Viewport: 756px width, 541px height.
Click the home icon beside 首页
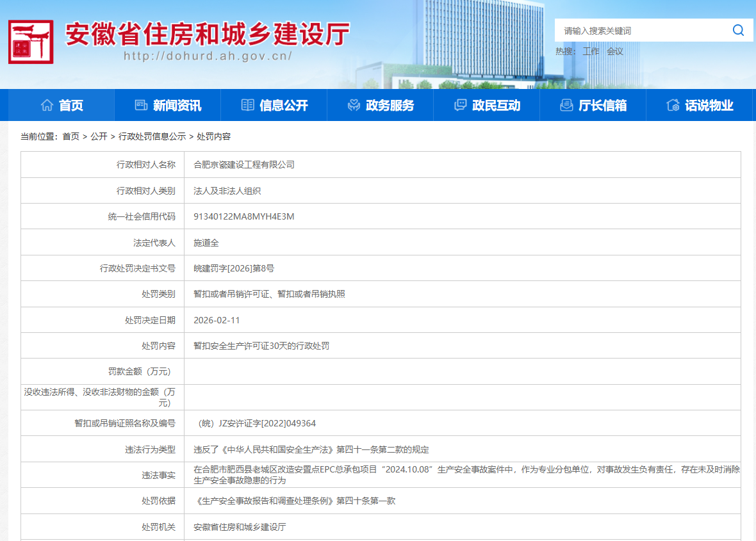47,105
